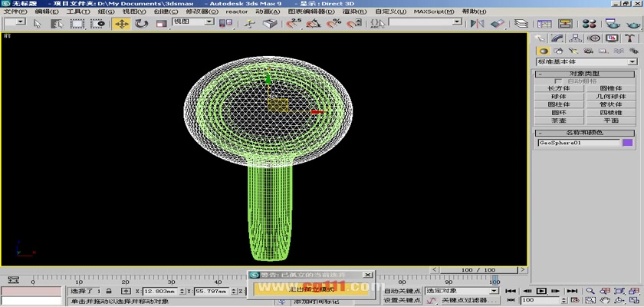Switch to the Motion panel tab
Image resolution: width=644 pixels, height=307 pixels.
point(593,38)
